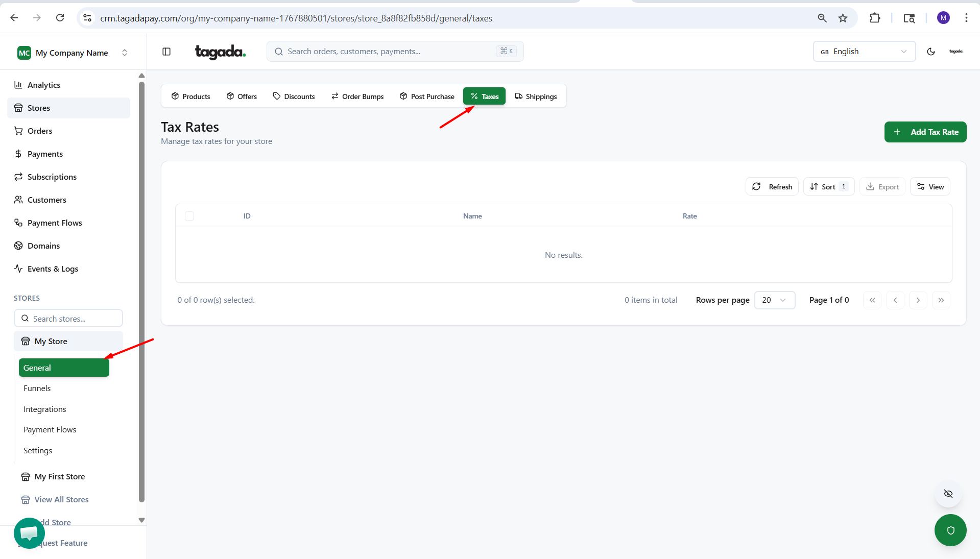
Task: Switch to dark mode moon icon
Action: 930,52
